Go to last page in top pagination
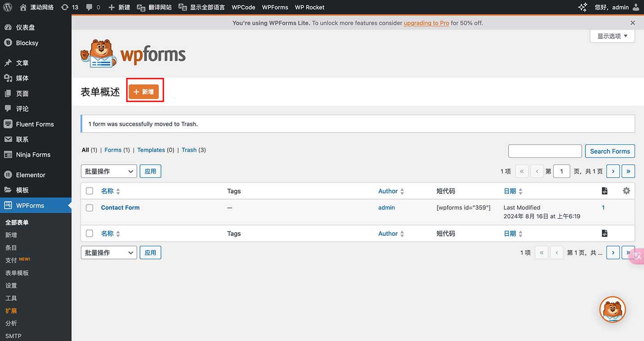Screen dimensions: 644x341 tap(628, 171)
